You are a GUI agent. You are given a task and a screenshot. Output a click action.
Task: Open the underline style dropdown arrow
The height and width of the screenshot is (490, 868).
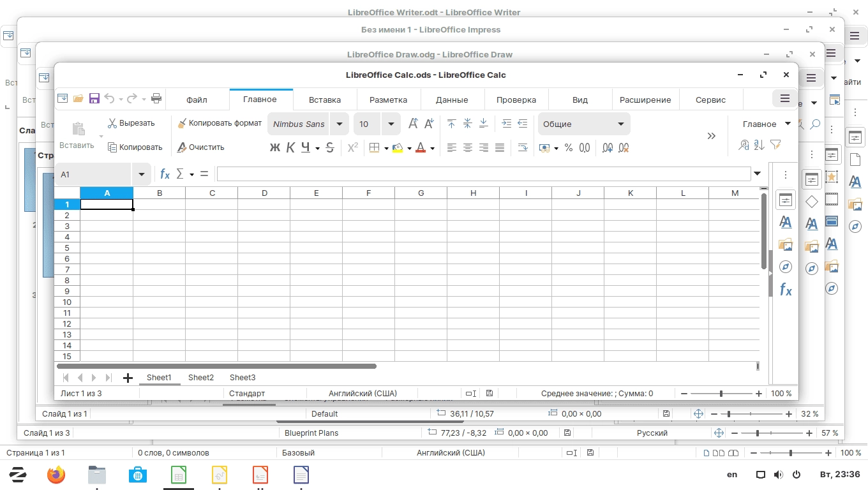pos(317,149)
